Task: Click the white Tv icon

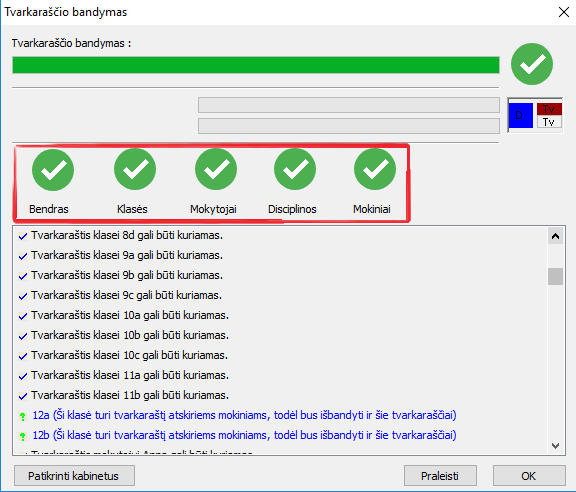Action: (x=549, y=122)
